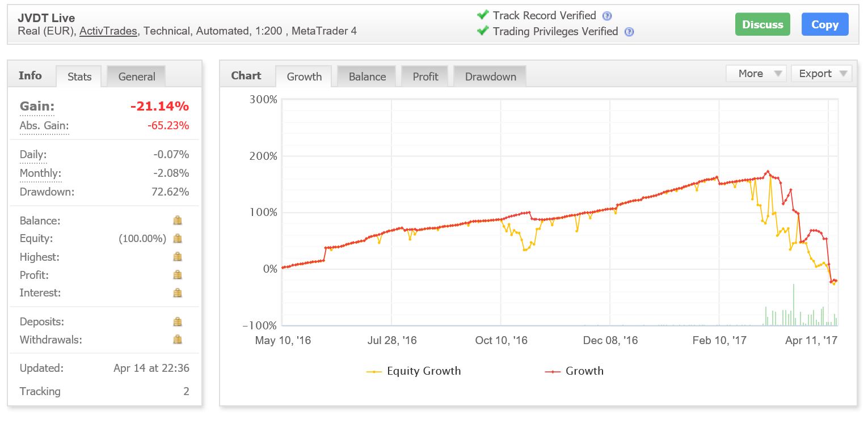
Task: Select the Balance chart tab
Action: [367, 77]
